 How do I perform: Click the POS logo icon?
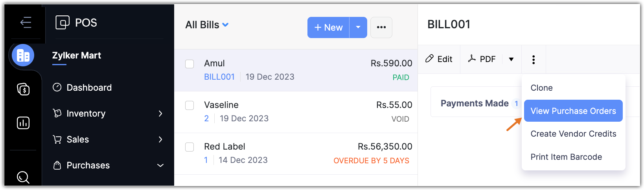click(63, 22)
